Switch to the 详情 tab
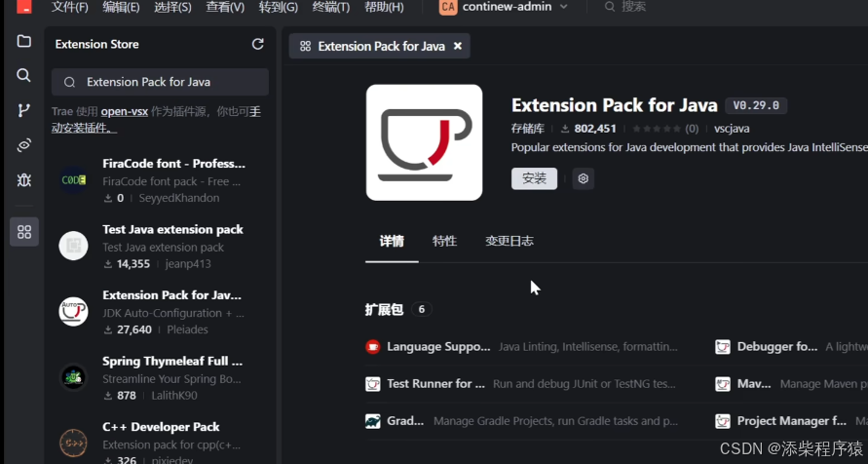 (392, 241)
